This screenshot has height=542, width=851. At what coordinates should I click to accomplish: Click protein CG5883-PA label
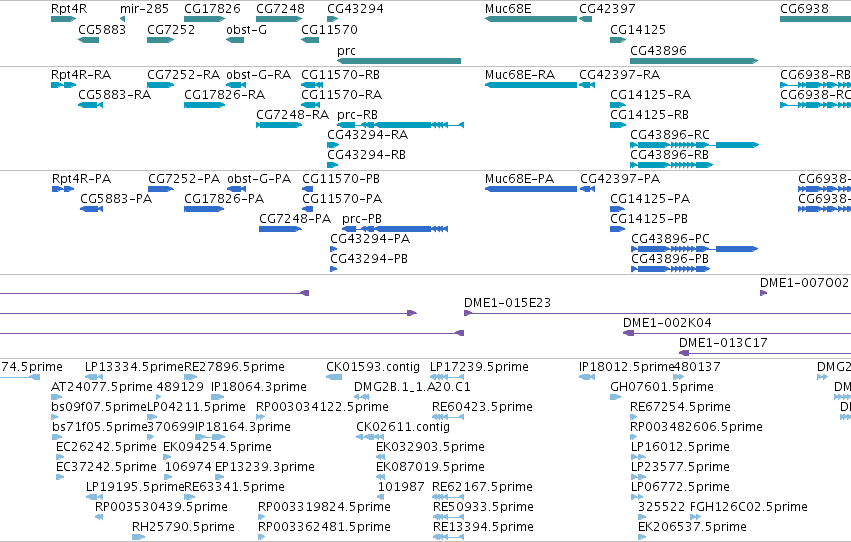[x=116, y=199]
